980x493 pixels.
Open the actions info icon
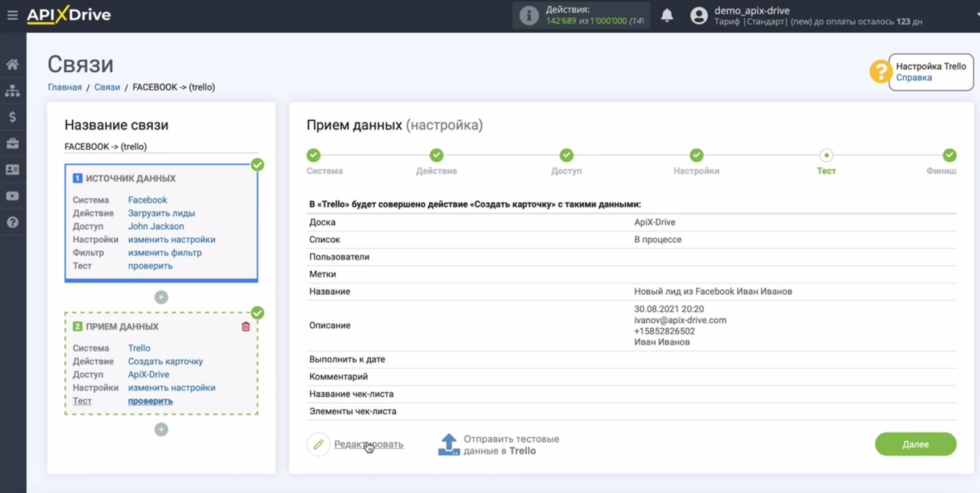(529, 15)
